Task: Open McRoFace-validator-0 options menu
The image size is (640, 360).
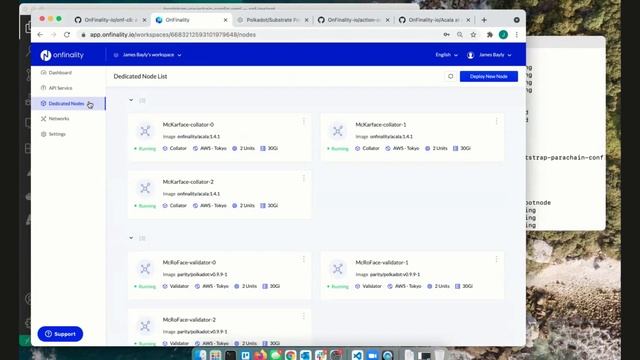Action: tap(304, 259)
